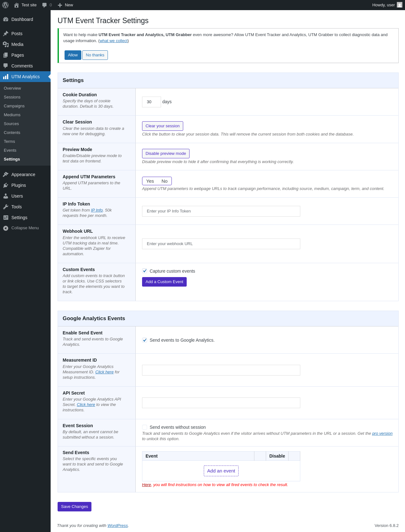Click the Allow button
The width and height of the screenshot is (405, 532).
tap(73, 55)
